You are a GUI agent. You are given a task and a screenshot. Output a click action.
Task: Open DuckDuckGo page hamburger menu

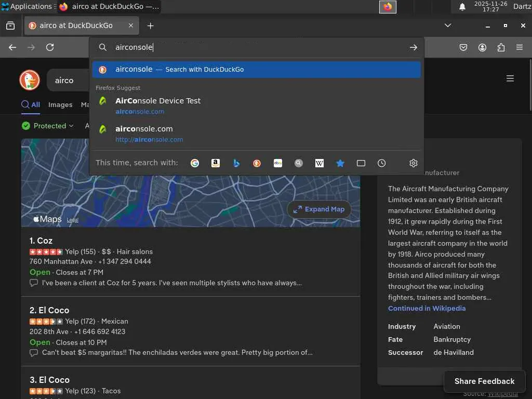[510, 79]
